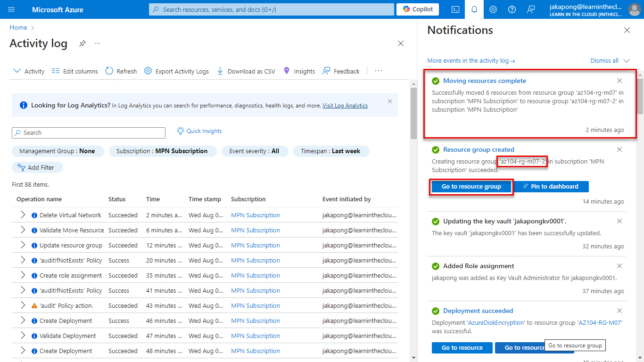Open Cloud Shell from the top bar
This screenshot has width=644, height=362.
(x=455, y=9)
